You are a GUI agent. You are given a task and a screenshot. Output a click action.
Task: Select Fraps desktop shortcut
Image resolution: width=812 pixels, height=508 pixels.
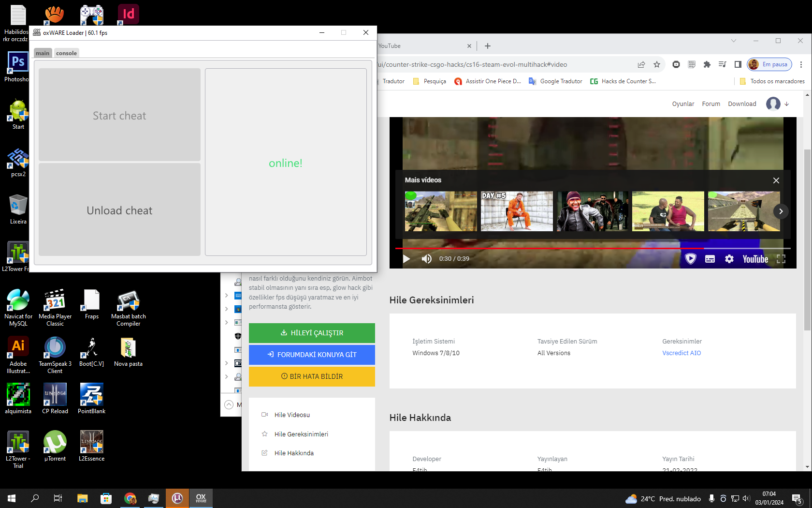click(92, 304)
